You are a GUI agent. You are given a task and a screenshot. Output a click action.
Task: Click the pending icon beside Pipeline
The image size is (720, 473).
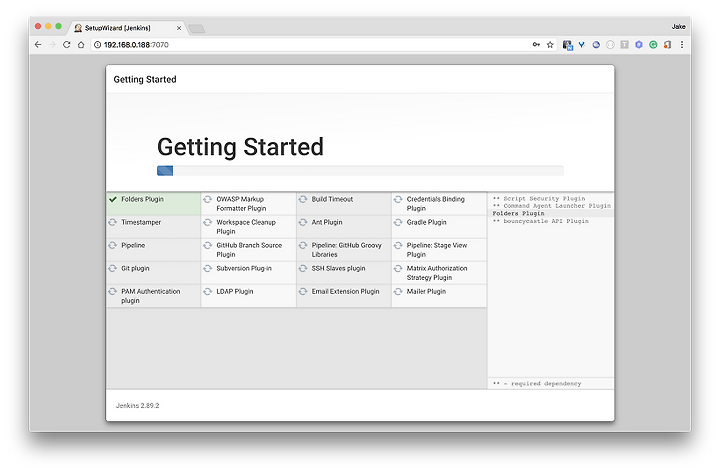tap(112, 245)
